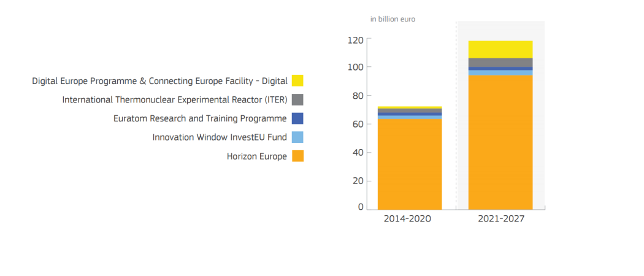Click the dark blue Euratom legend swatch

point(297,118)
